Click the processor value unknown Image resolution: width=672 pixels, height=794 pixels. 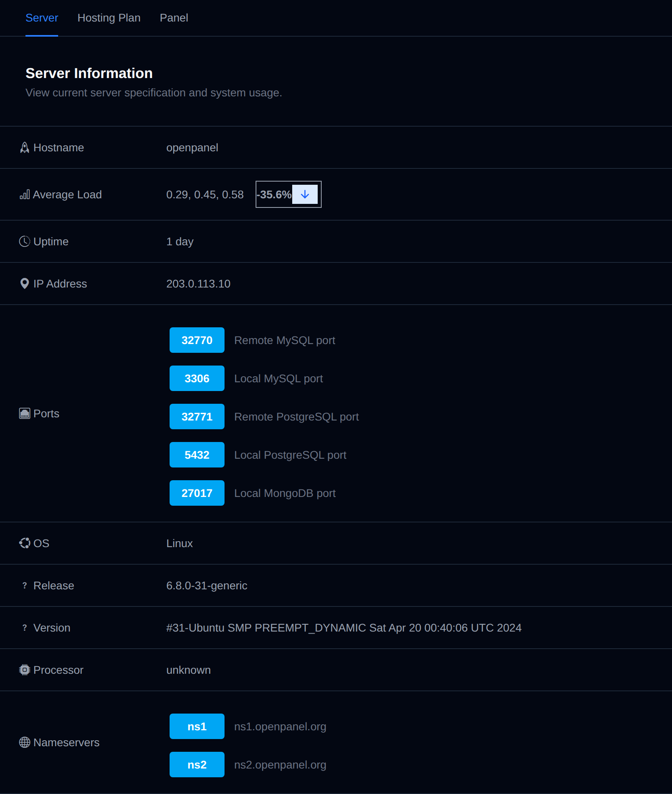(x=189, y=670)
